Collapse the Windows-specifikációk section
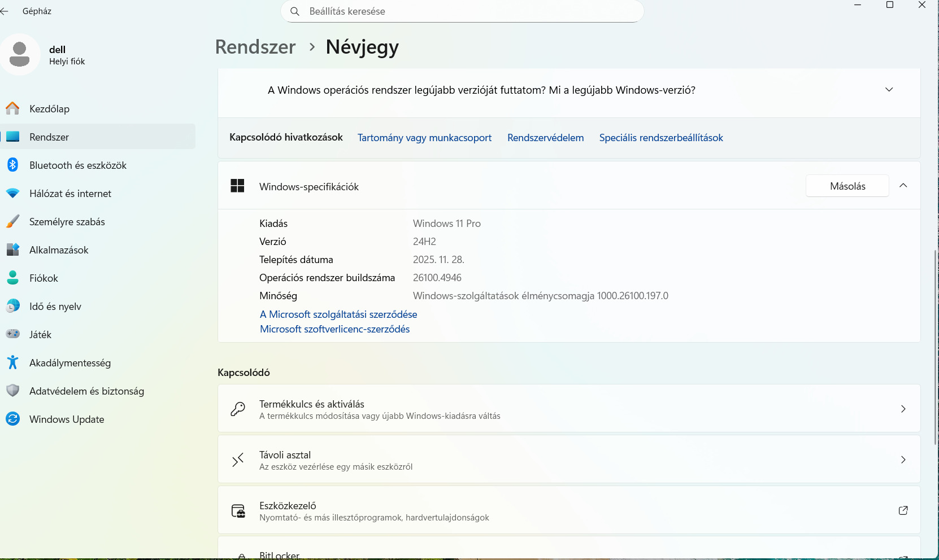The height and width of the screenshot is (560, 939). (x=903, y=186)
